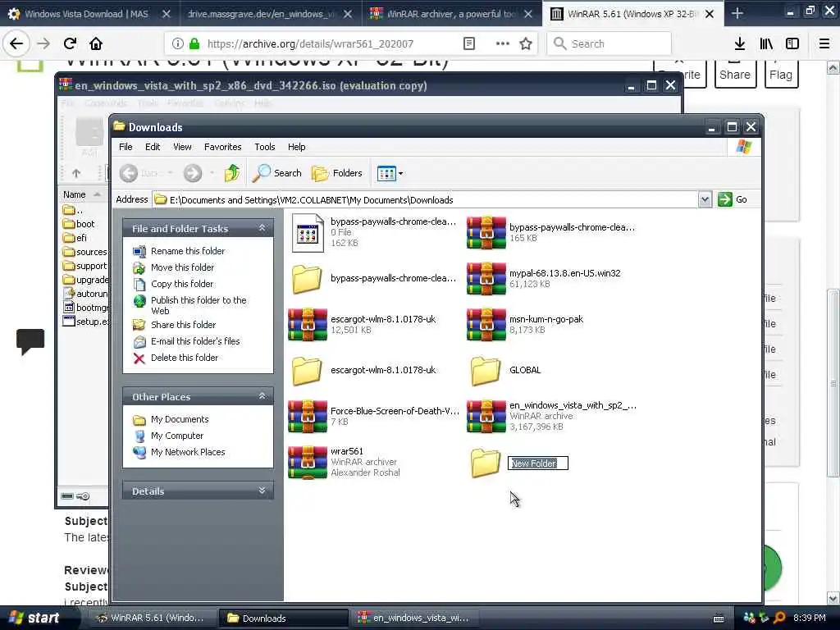Click Publish this folder to the Web
The width and height of the screenshot is (840, 630).
point(199,305)
